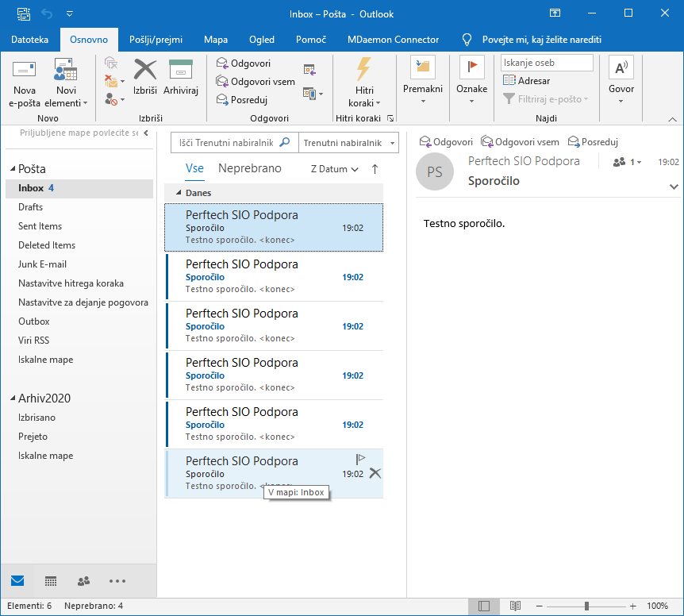Open Quick Access Toolbar customize dropdown
Image resolution: width=684 pixels, height=616 pixels.
click(69, 14)
